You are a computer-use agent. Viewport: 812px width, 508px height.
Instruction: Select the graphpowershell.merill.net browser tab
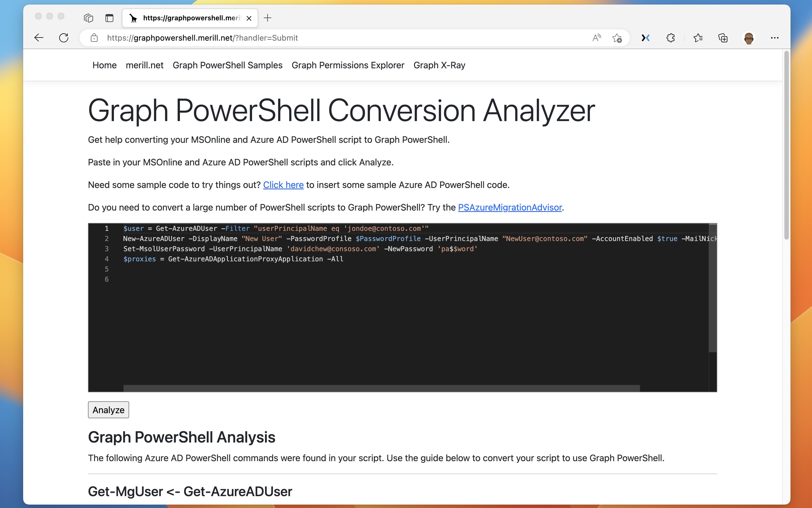tap(190, 18)
